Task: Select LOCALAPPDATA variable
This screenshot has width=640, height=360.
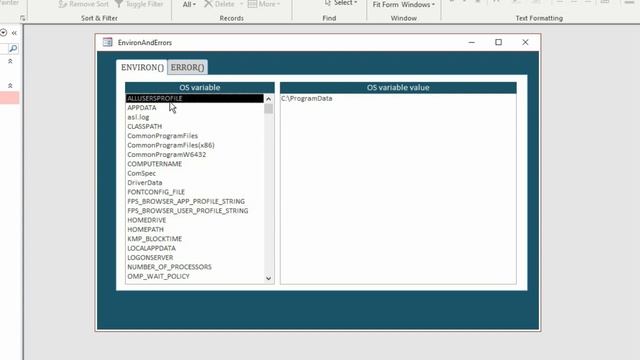Action: (x=195, y=248)
